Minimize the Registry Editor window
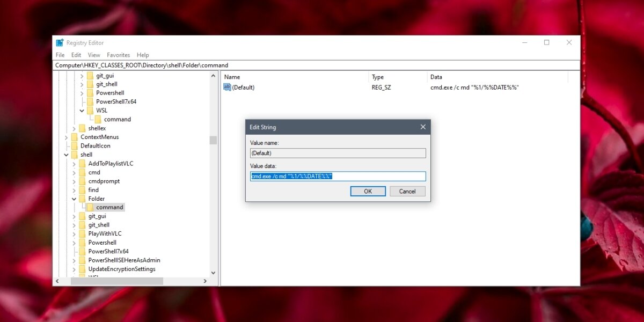Image resolution: width=644 pixels, height=322 pixels. [x=524, y=43]
